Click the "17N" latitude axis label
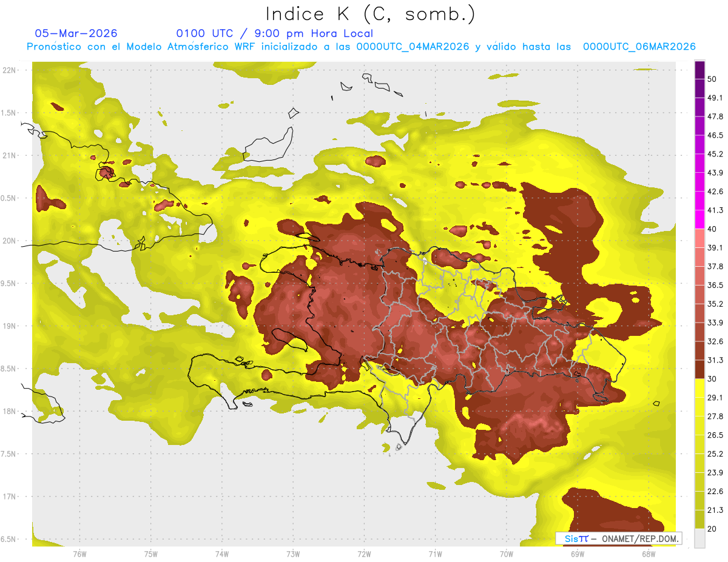This screenshot has width=728, height=562. tap(9, 497)
